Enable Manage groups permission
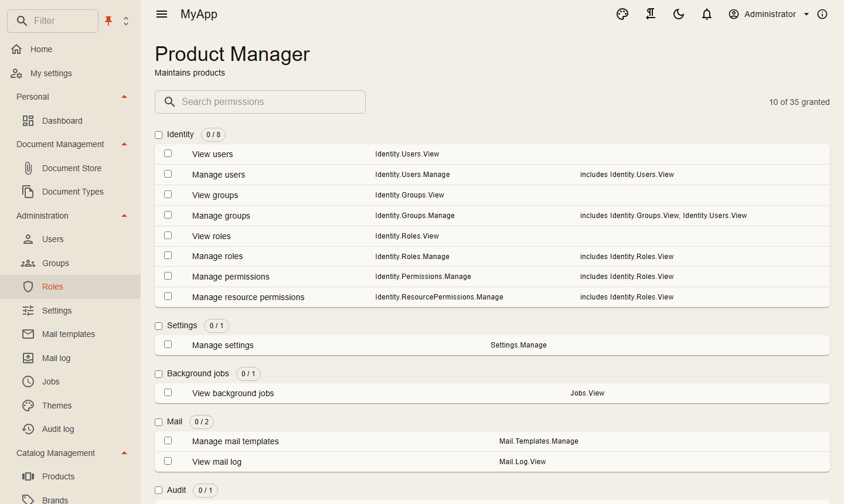 pyautogui.click(x=168, y=215)
